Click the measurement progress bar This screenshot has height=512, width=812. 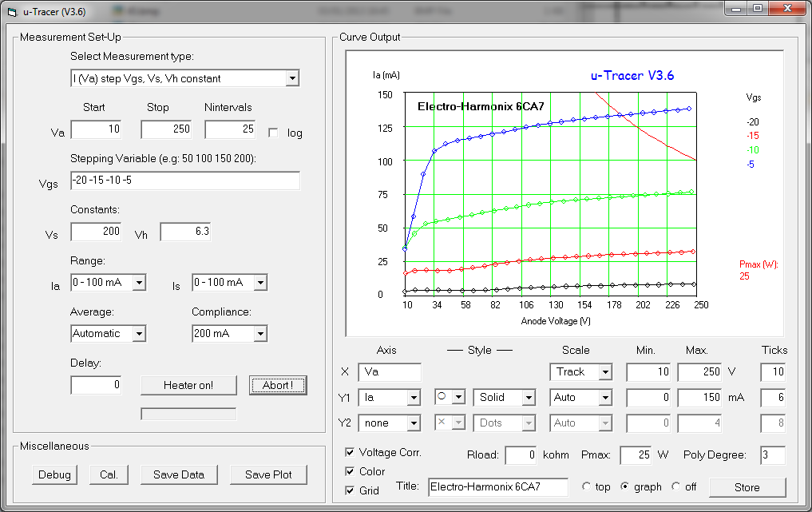point(188,414)
